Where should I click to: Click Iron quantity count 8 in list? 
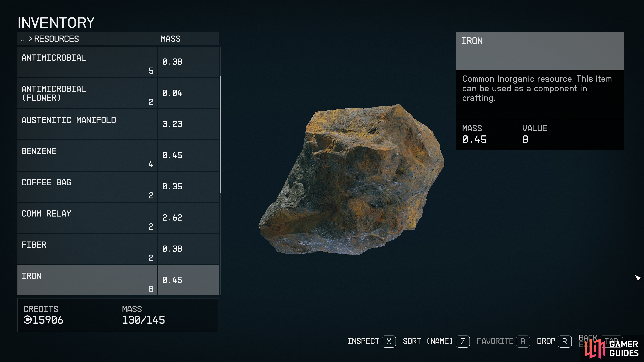coord(151,289)
